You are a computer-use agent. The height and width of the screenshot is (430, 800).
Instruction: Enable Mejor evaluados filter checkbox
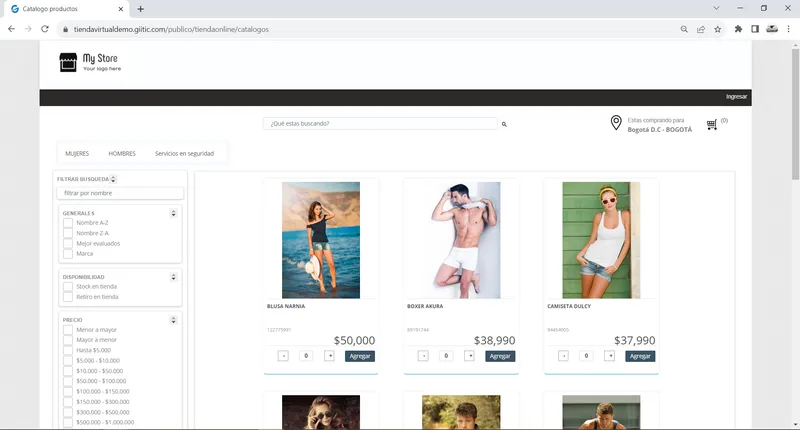point(68,243)
